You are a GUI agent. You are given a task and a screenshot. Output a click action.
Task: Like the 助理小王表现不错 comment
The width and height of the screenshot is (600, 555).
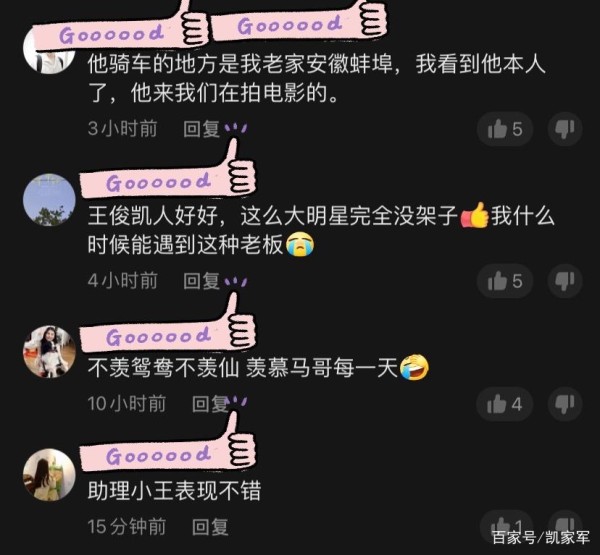click(507, 525)
